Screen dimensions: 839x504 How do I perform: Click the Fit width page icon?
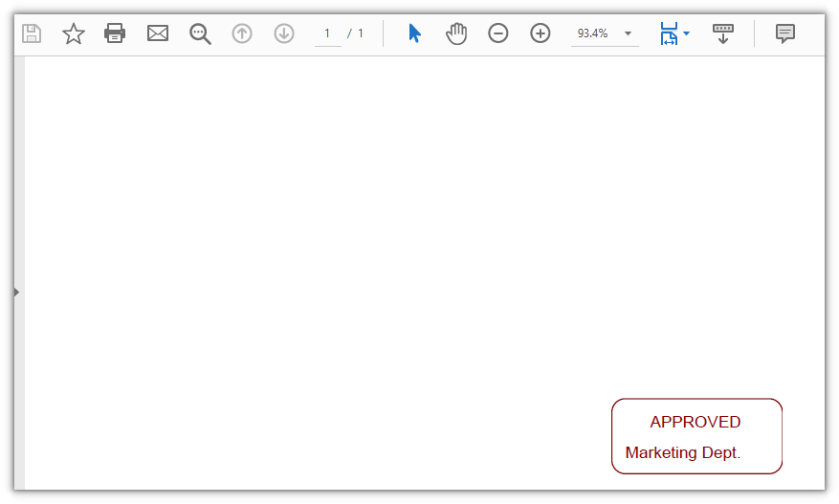click(x=669, y=33)
